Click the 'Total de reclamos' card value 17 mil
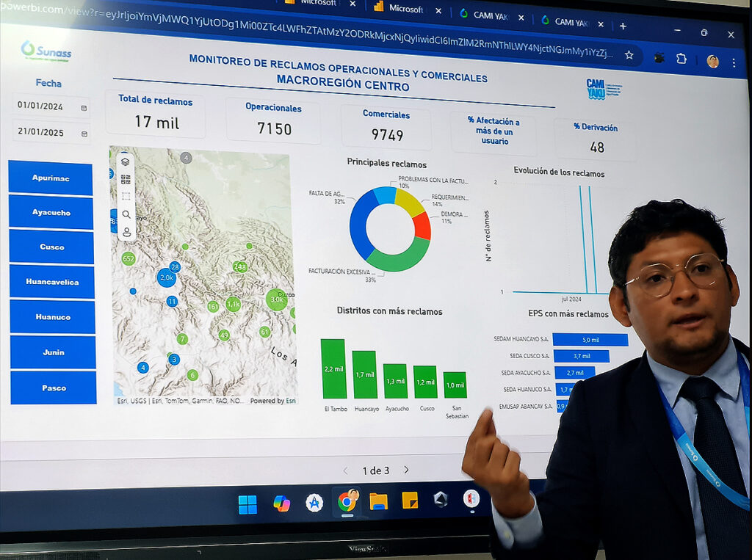 (156, 123)
